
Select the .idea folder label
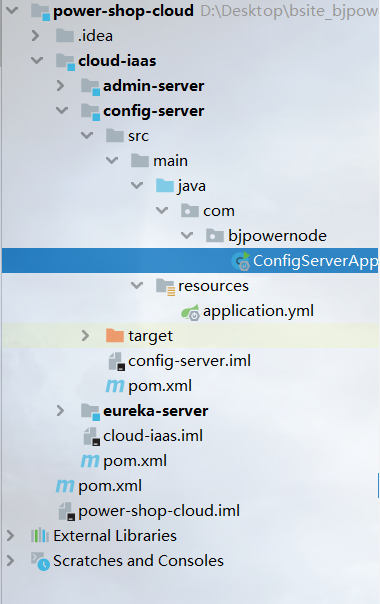(x=96, y=36)
